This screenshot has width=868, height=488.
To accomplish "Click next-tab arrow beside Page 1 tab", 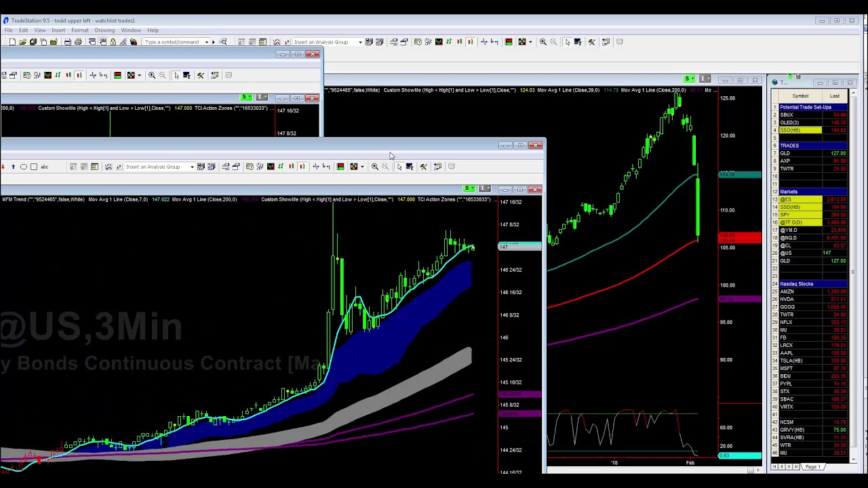I will point(789,466).
